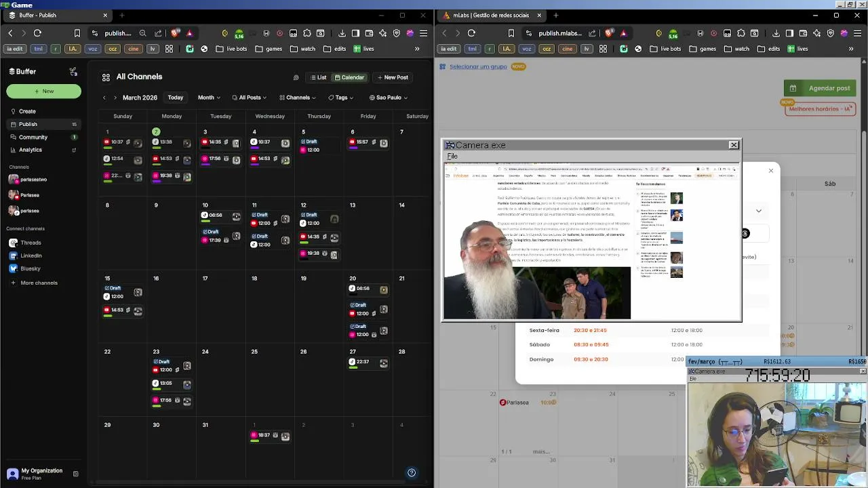Image resolution: width=868 pixels, height=488 pixels.
Task: Open the Month view dropdown
Action: 209,98
